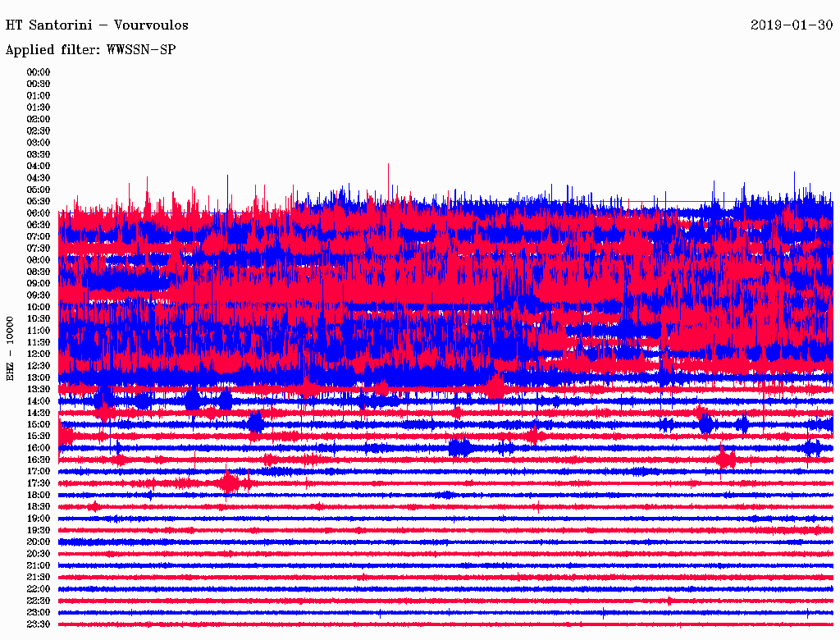
Task: Click the 'Applied filter: WWSSN-SP' text
Action: [x=90, y=50]
